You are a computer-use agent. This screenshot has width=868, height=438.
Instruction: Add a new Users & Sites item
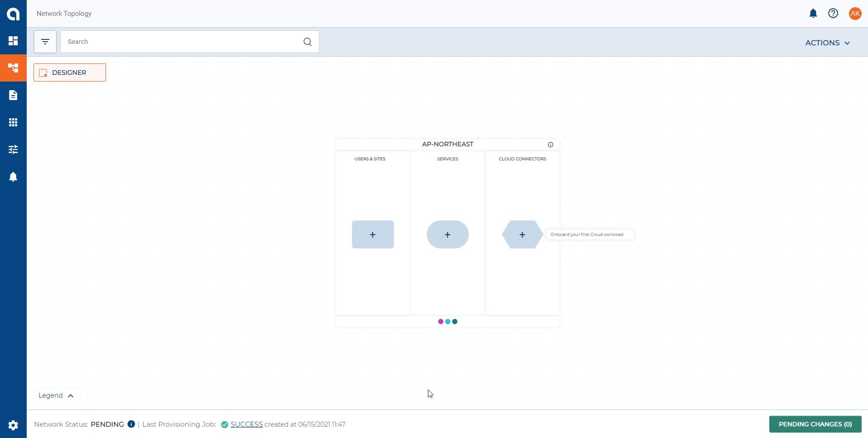[x=373, y=235]
